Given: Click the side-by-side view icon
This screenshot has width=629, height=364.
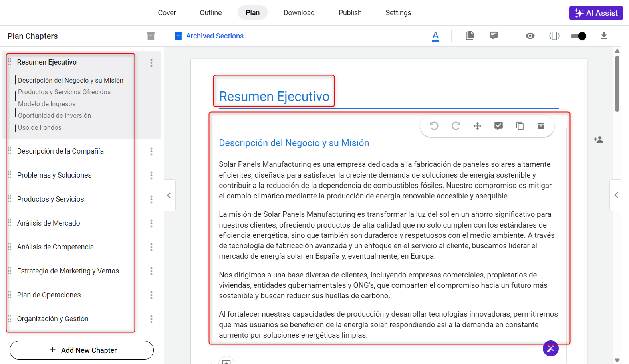Looking at the screenshot, I should 554,36.
